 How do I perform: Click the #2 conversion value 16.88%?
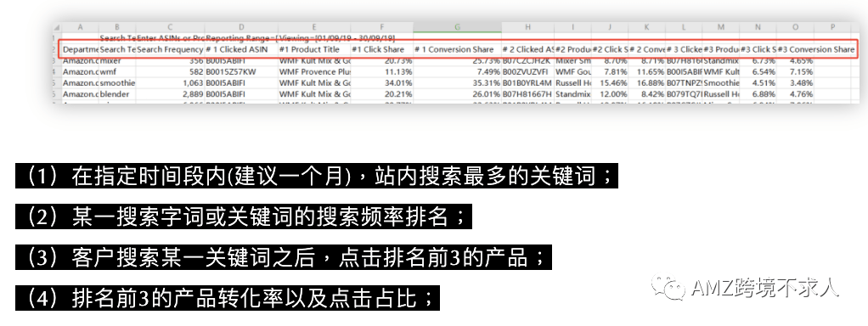pos(646,82)
